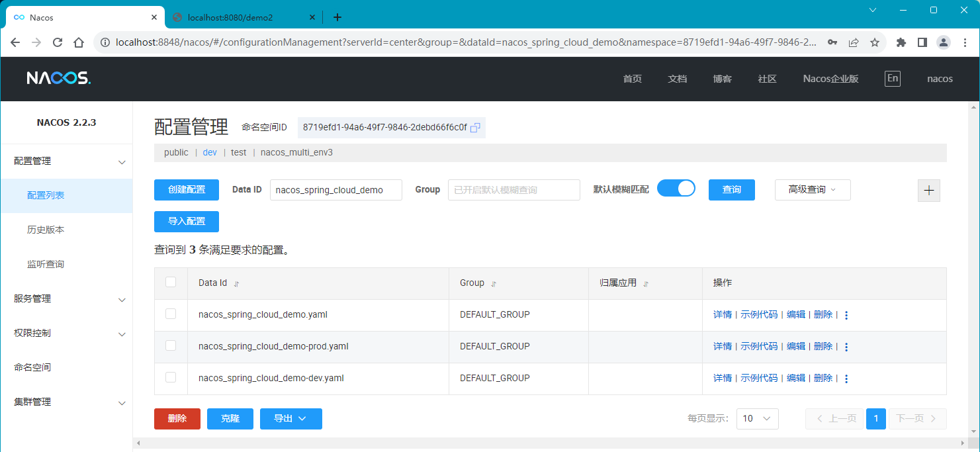This screenshot has height=452, width=980.
Task: Disable the 默认模糊匹配 fuzzy match switch
Action: point(676,189)
